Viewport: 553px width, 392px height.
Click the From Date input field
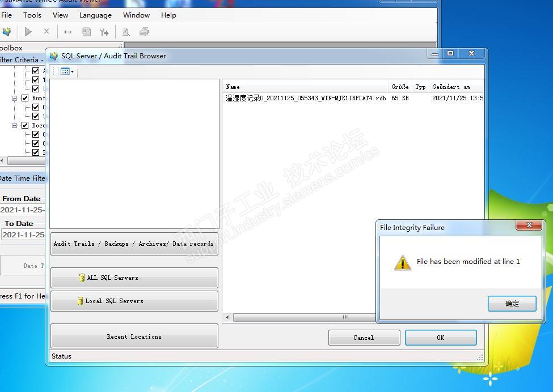[x=23, y=210]
